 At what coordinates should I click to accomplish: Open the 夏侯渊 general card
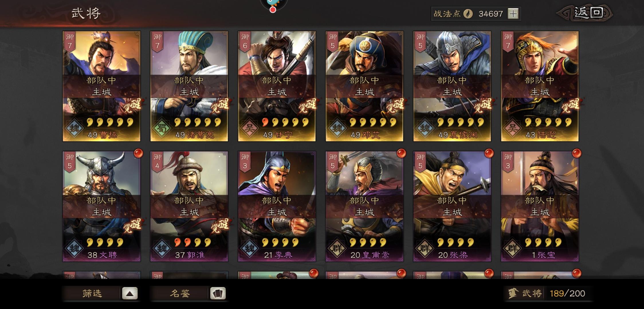click(x=452, y=86)
